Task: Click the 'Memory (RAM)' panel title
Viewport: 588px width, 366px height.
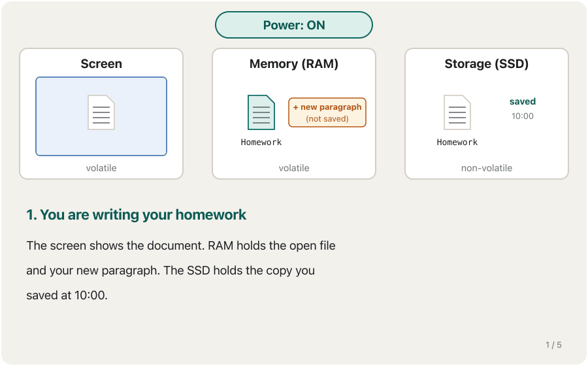Action: point(293,64)
